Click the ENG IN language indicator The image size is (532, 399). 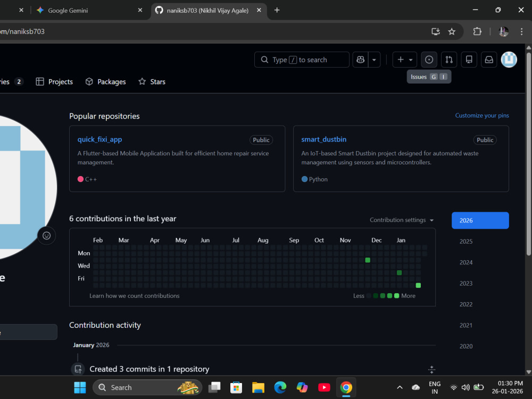click(435, 387)
